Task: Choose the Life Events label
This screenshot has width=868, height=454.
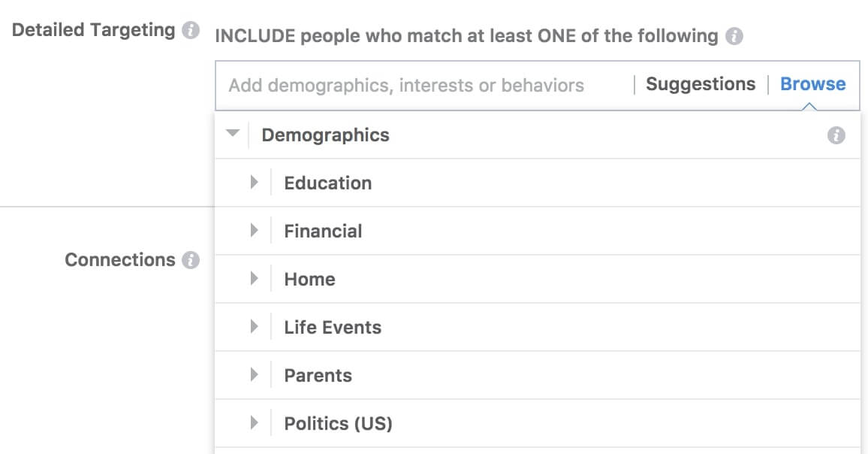Action: 333,328
